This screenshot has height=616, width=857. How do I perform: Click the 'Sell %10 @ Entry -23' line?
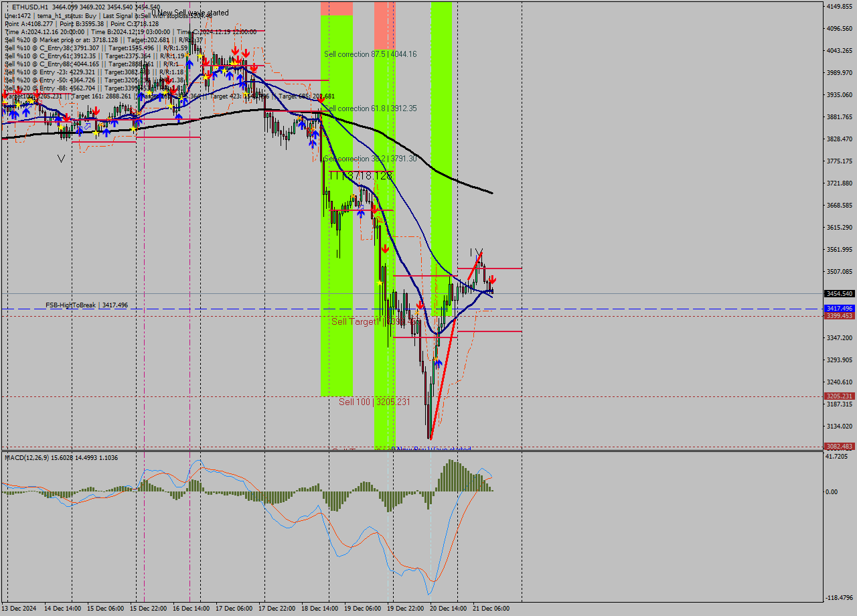[94, 72]
